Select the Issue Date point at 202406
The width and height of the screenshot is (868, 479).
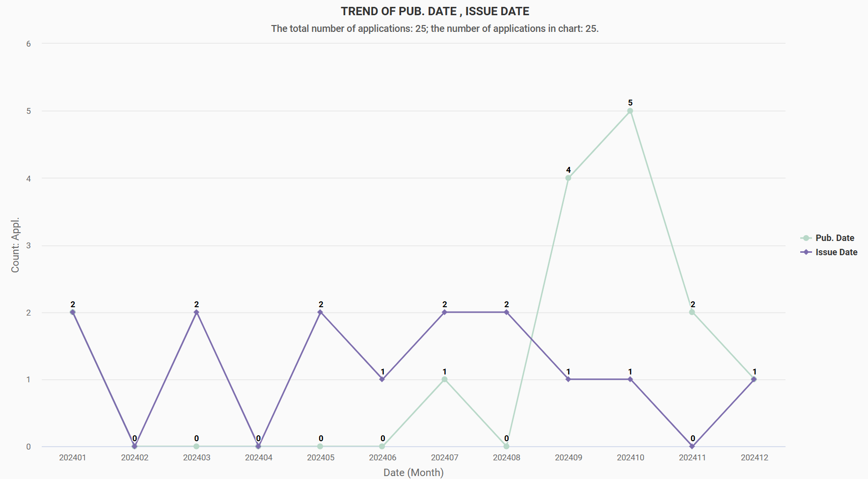382,379
